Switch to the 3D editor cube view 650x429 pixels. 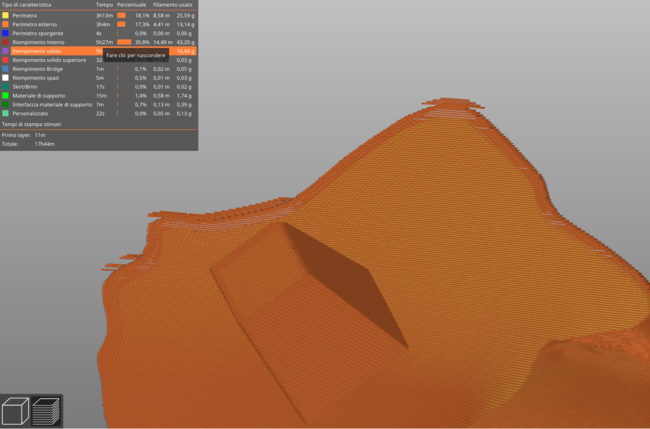(x=17, y=409)
